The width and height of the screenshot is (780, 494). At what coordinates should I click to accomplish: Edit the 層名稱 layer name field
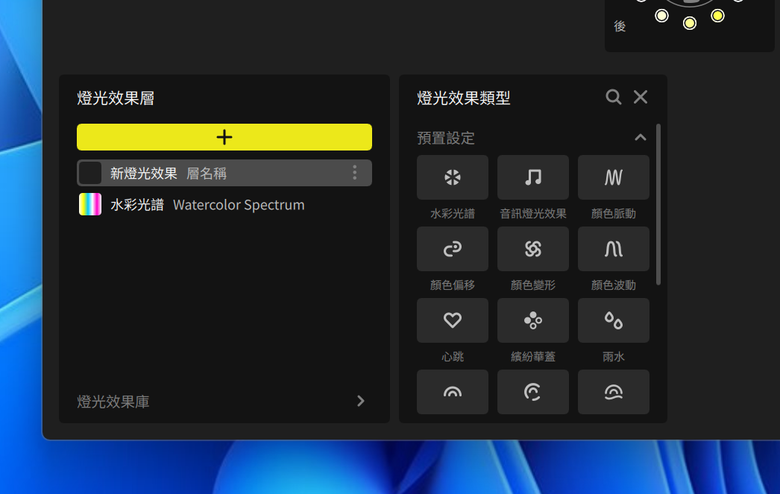click(x=206, y=173)
